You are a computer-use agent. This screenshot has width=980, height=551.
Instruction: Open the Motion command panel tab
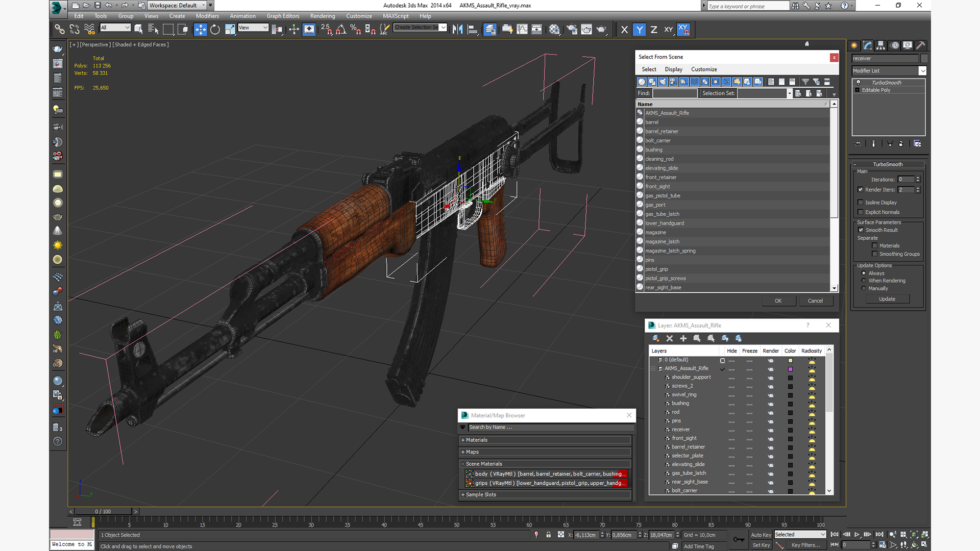coord(895,45)
